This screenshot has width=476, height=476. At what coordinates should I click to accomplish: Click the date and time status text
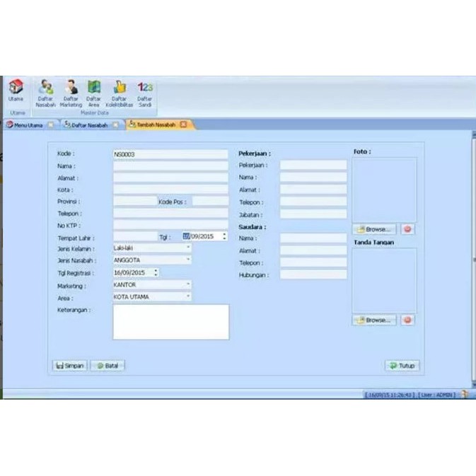390,395
